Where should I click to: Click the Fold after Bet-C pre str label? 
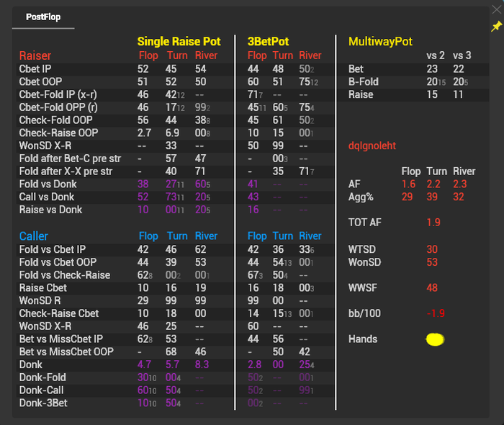(70, 158)
